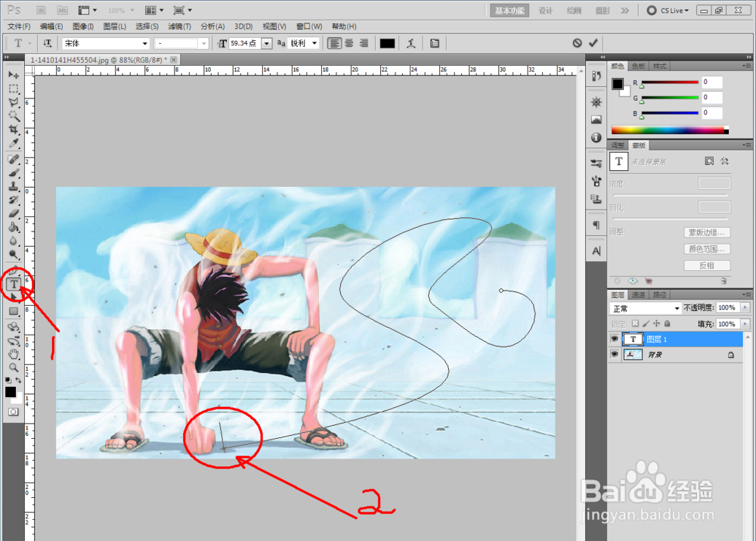Align text right
The width and height of the screenshot is (756, 541).
364,43
